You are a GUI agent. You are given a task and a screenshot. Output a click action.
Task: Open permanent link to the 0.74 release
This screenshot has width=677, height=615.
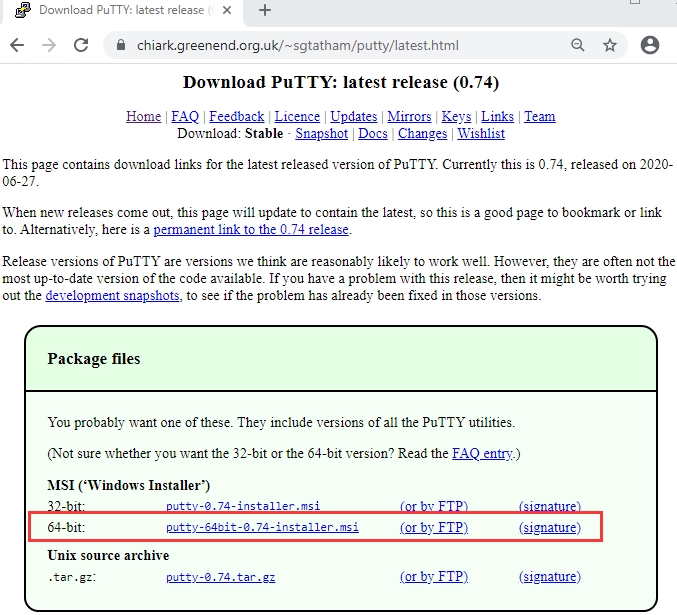tap(251, 229)
